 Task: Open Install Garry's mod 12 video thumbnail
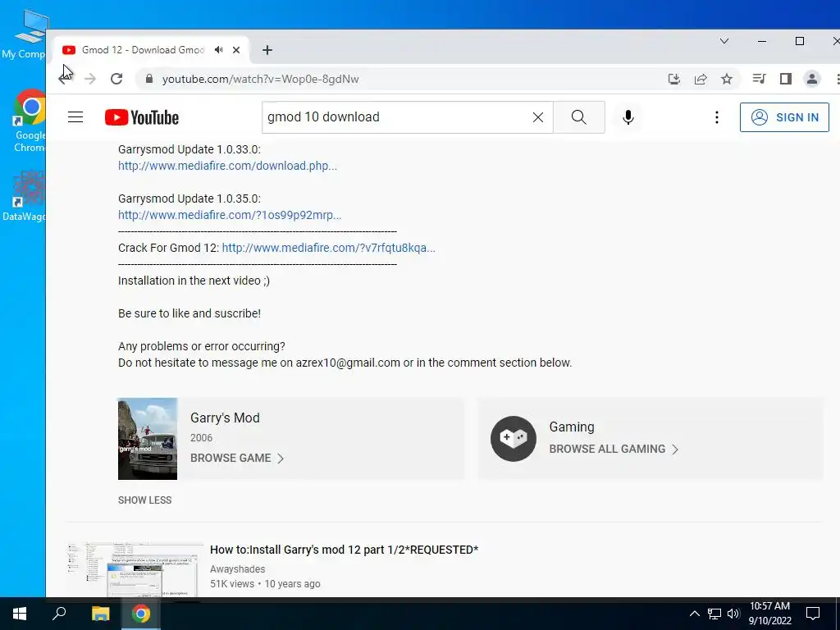pyautogui.click(x=135, y=569)
